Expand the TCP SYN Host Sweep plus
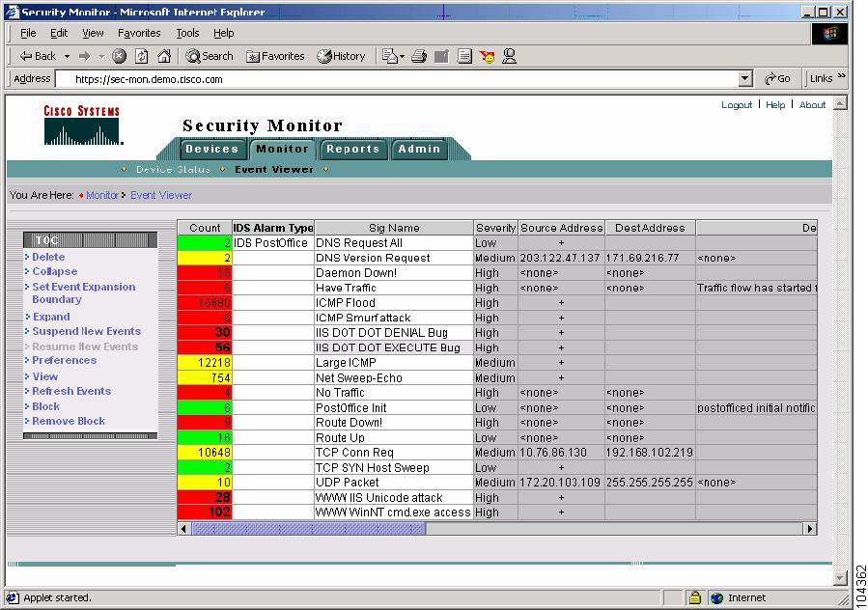The height and width of the screenshot is (610, 868). (x=561, y=468)
